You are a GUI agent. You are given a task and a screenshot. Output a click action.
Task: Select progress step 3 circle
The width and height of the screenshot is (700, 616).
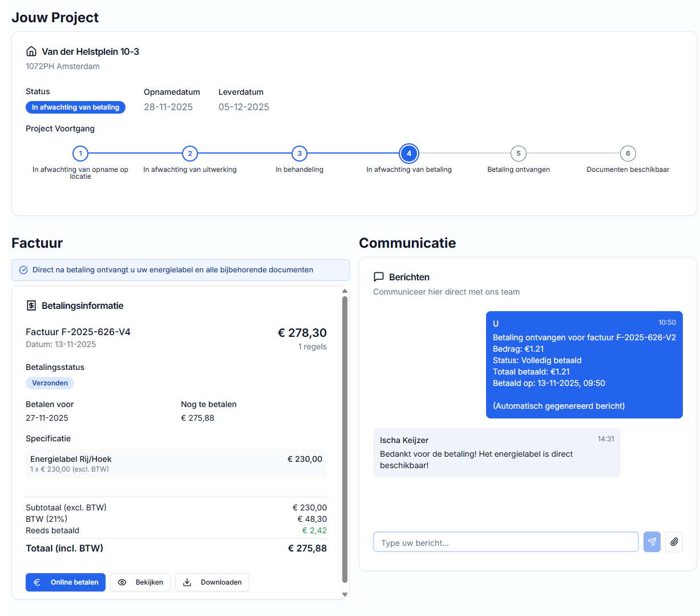[x=300, y=154]
